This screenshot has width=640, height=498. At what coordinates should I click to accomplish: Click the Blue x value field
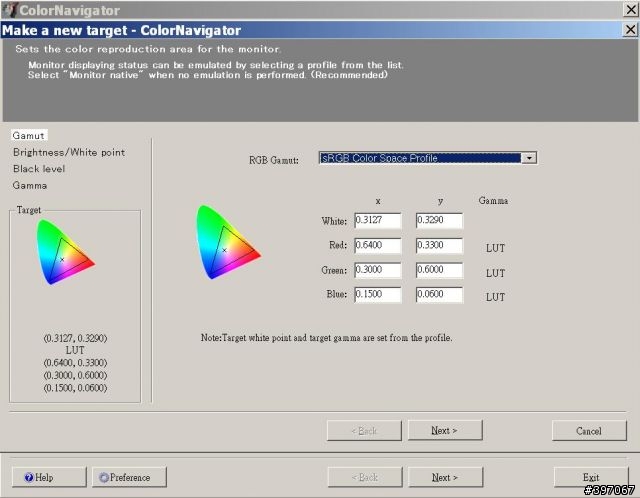(x=378, y=294)
